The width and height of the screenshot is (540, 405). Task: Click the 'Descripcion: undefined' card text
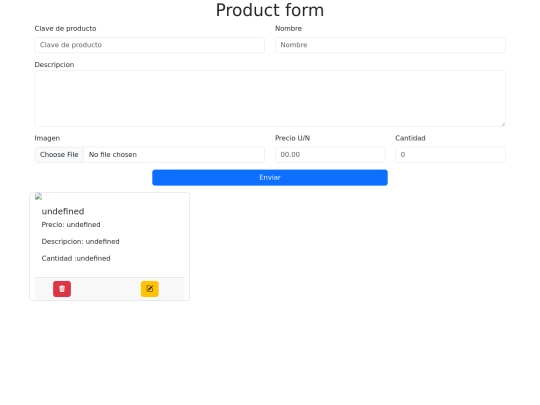81,241
